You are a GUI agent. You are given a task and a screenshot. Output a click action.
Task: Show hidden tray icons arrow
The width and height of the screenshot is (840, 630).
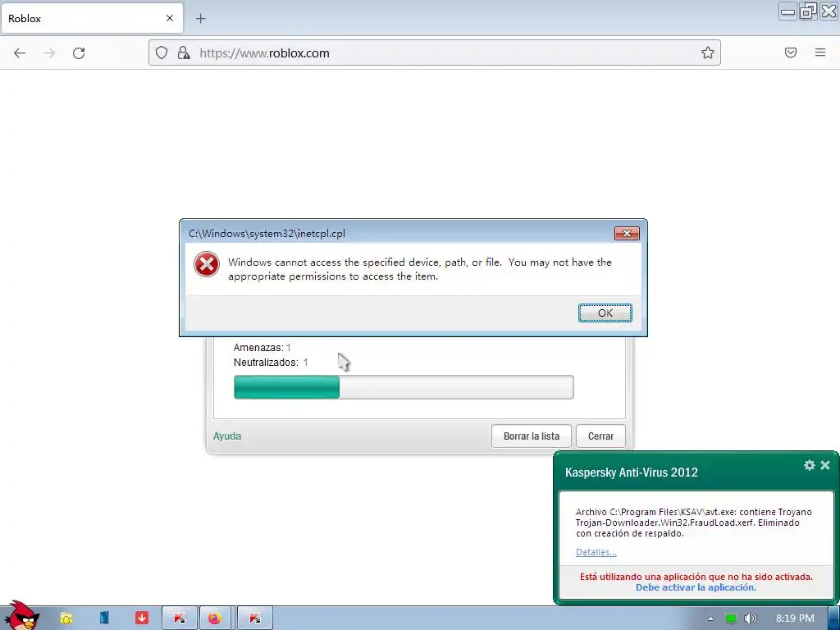[710, 619]
